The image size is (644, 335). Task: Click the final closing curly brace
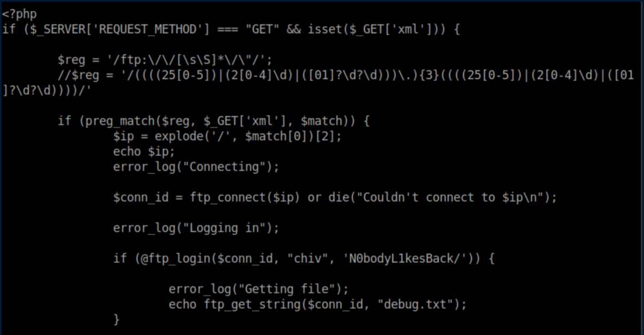[x=117, y=320]
